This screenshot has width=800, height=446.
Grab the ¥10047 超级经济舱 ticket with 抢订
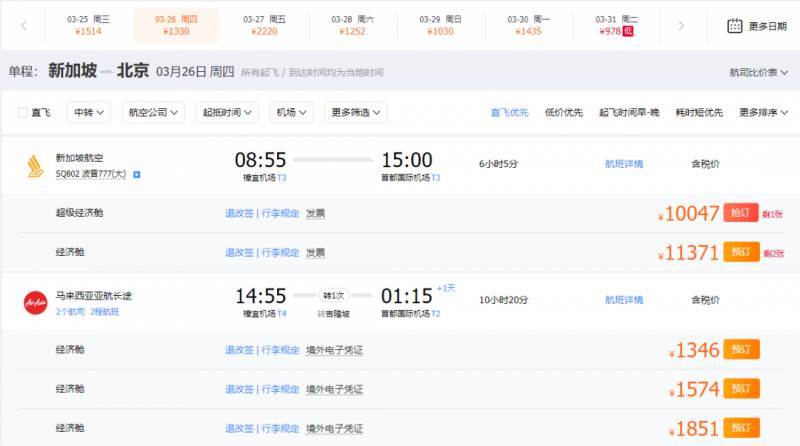click(x=741, y=213)
